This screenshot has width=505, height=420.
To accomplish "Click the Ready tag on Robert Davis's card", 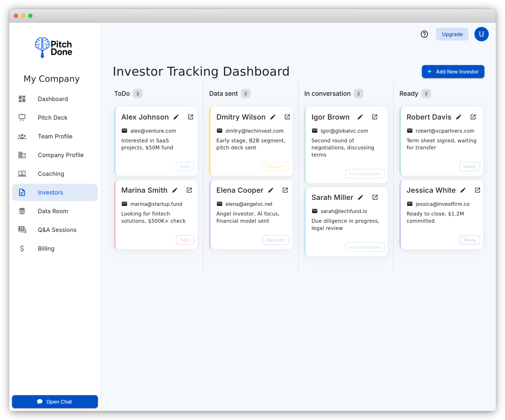I will coord(469,166).
